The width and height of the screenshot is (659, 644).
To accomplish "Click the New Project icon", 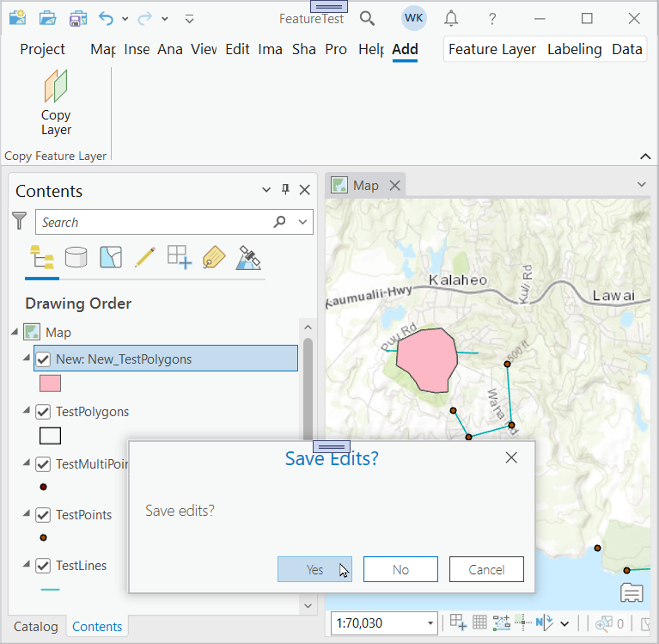I will tap(18, 18).
